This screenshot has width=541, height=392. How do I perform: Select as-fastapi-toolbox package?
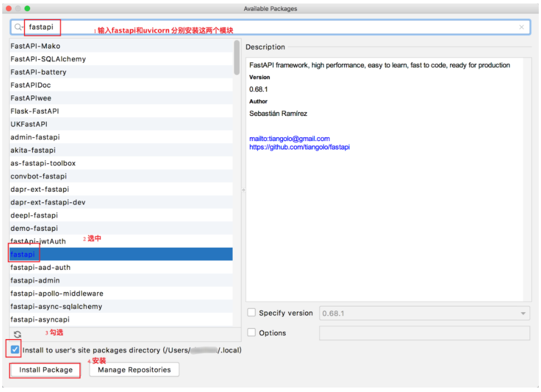click(121, 163)
